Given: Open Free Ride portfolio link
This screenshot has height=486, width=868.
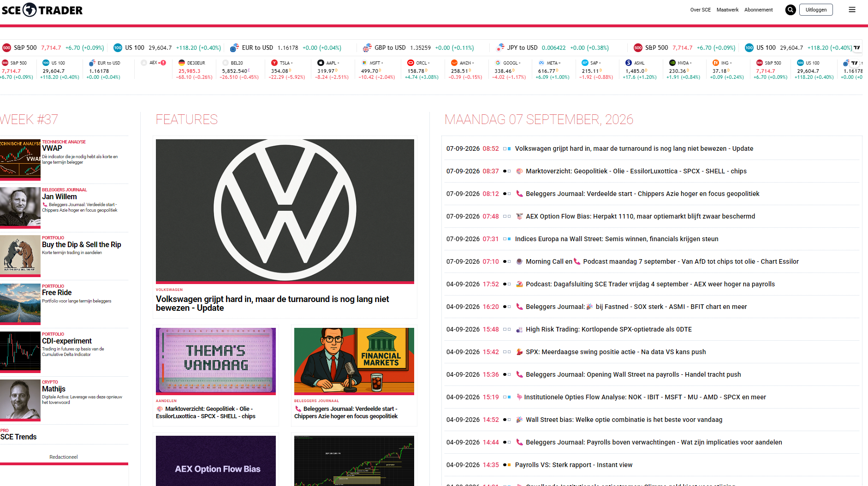Looking at the screenshot, I should (x=57, y=293).
